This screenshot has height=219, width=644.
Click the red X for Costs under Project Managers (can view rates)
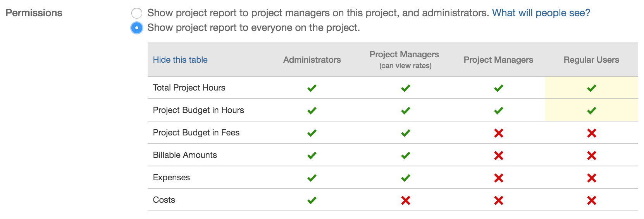click(x=405, y=200)
